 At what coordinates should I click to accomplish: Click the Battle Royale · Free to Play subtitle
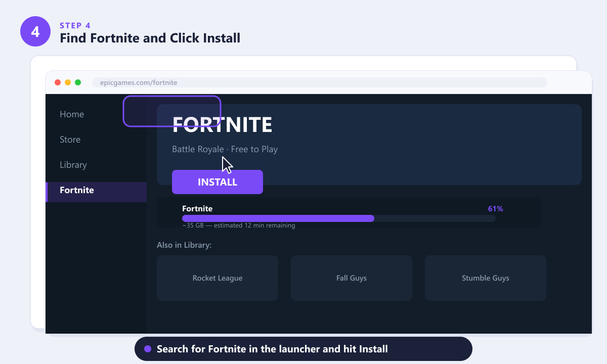(x=225, y=149)
